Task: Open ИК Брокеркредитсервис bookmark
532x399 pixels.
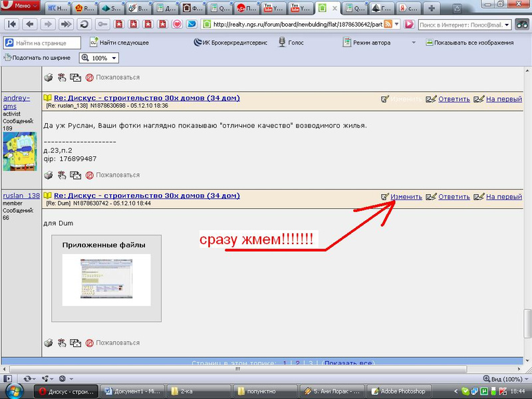Action: [230, 43]
